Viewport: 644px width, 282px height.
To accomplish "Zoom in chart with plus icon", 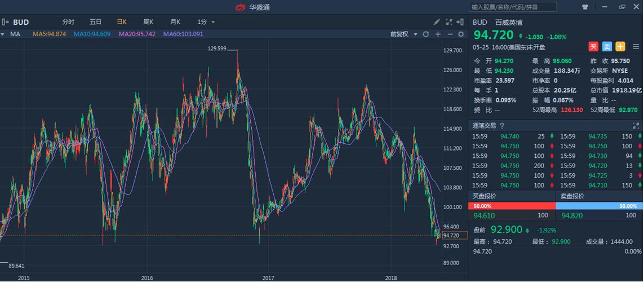I will [x=438, y=34].
